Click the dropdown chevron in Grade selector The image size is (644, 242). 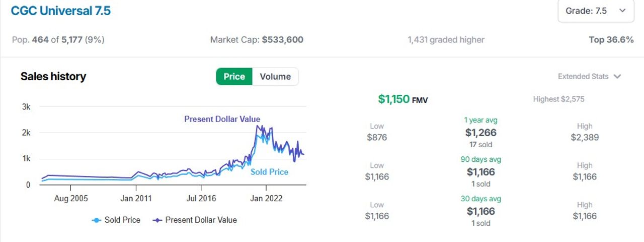coord(623,11)
